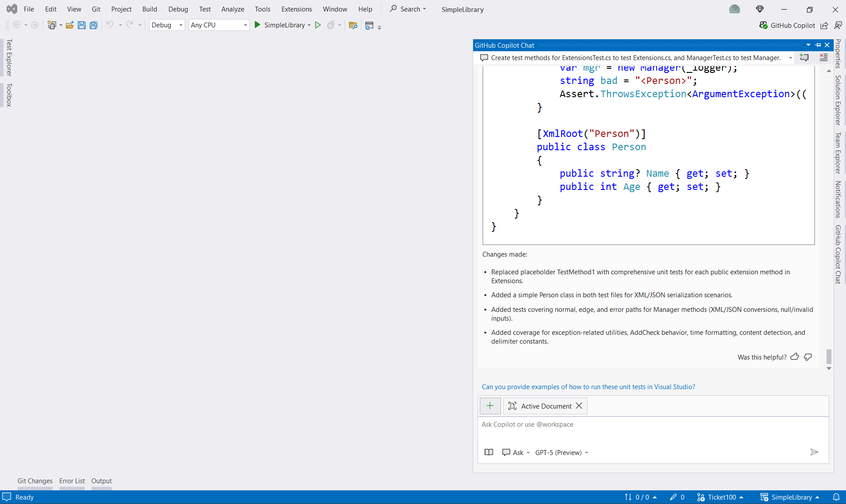846x504 pixels.
Task: Click the add context plus button
Action: (x=489, y=406)
